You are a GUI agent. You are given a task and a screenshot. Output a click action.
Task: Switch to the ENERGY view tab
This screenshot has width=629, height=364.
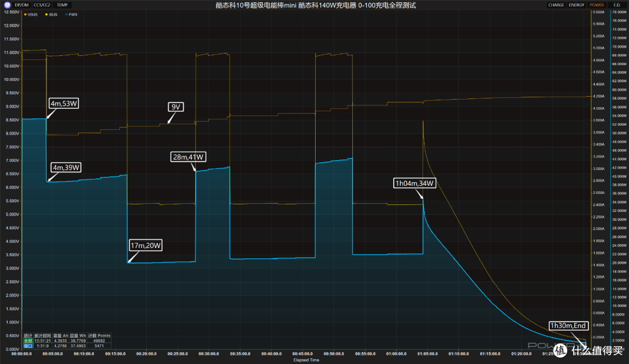pyautogui.click(x=577, y=5)
